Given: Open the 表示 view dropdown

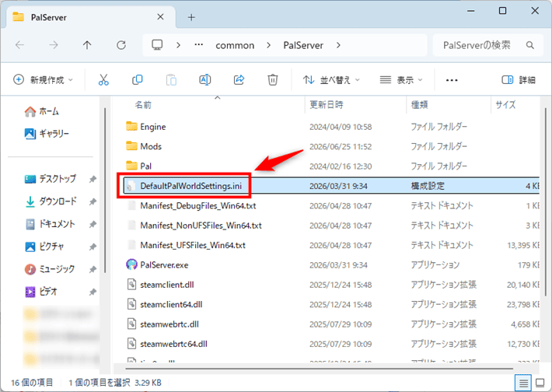Looking at the screenshot, I should point(401,80).
